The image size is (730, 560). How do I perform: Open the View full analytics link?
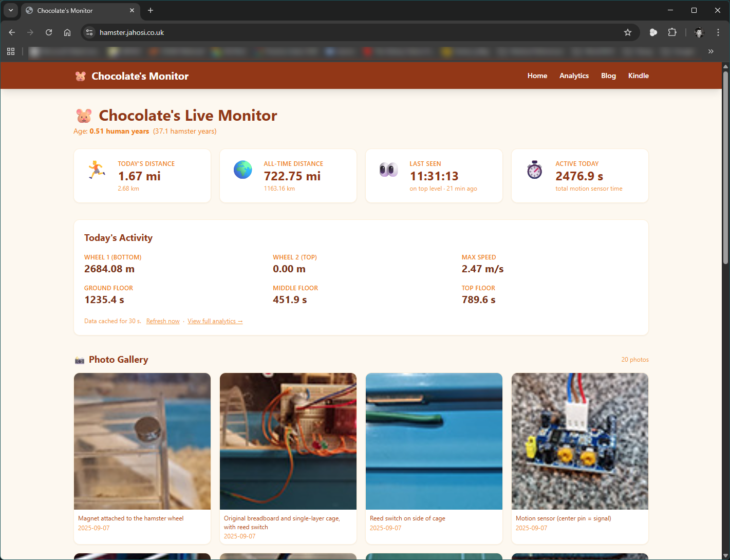[215, 321]
